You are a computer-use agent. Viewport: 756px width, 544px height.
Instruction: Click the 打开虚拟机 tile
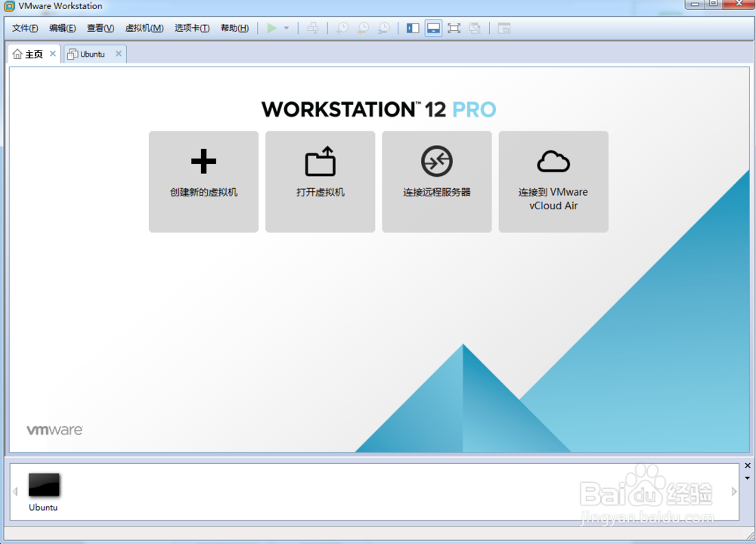(x=320, y=181)
